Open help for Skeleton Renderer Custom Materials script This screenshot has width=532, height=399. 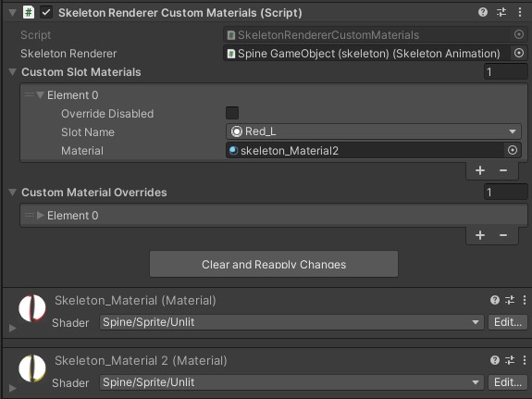(482, 13)
